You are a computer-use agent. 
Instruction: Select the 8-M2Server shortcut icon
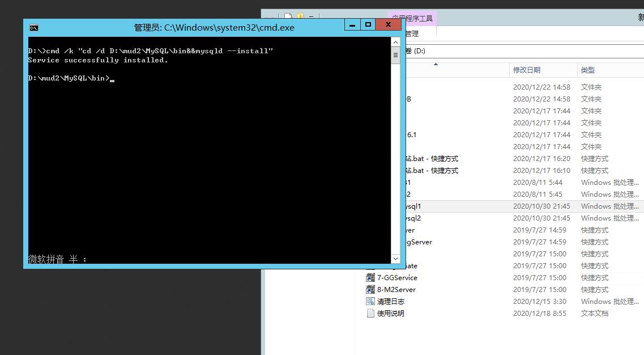[370, 290]
